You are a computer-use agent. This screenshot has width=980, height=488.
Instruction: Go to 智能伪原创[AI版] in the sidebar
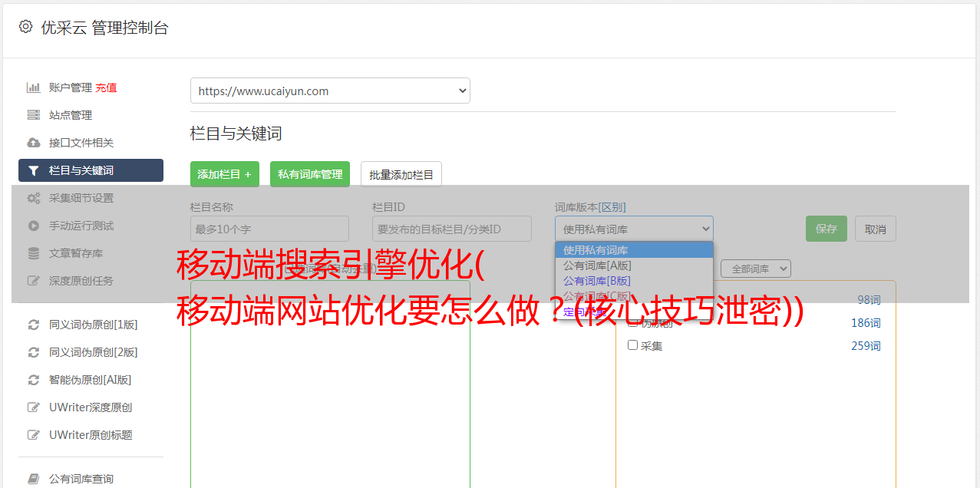pyautogui.click(x=91, y=380)
